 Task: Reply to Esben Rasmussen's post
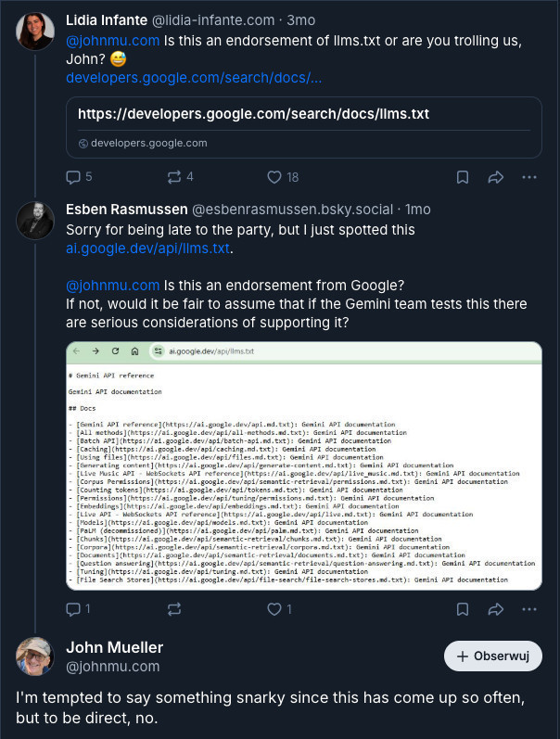pos(74,609)
